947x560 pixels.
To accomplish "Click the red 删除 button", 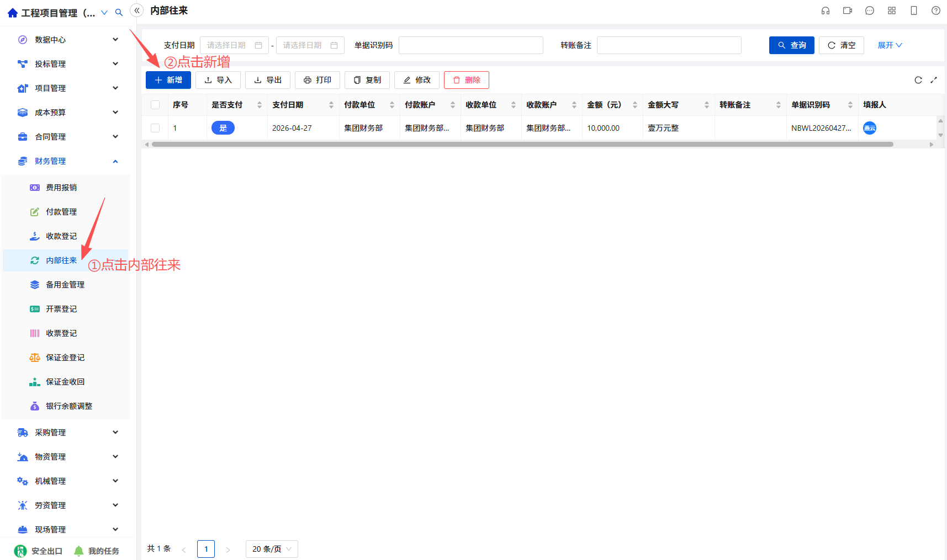I will click(467, 80).
